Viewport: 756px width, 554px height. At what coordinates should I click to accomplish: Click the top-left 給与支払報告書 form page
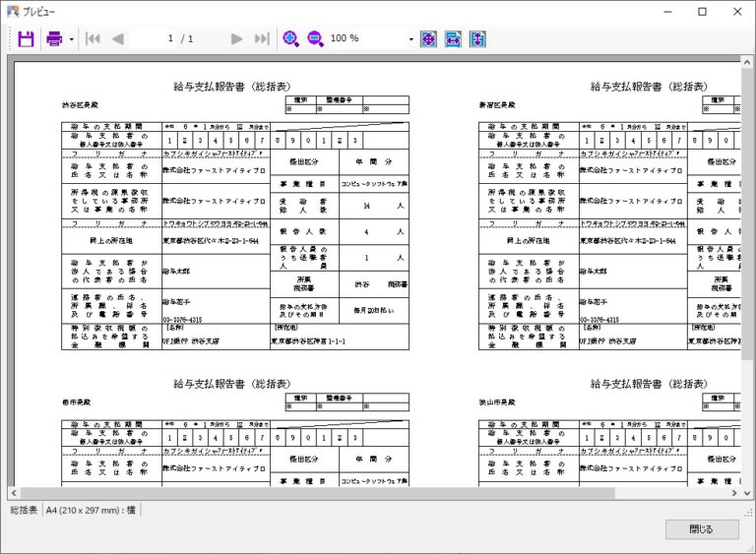[x=236, y=216]
